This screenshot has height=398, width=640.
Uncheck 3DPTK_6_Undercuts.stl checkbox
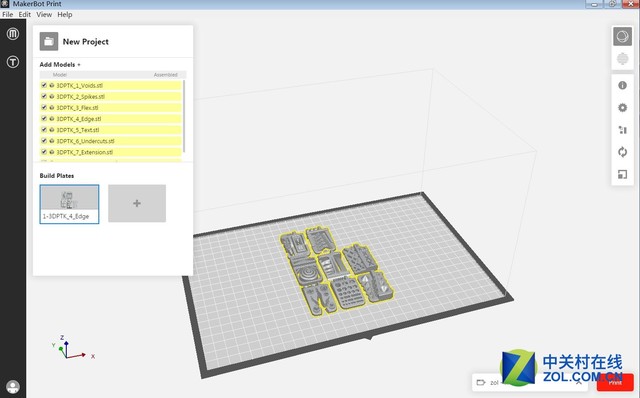pyautogui.click(x=44, y=140)
